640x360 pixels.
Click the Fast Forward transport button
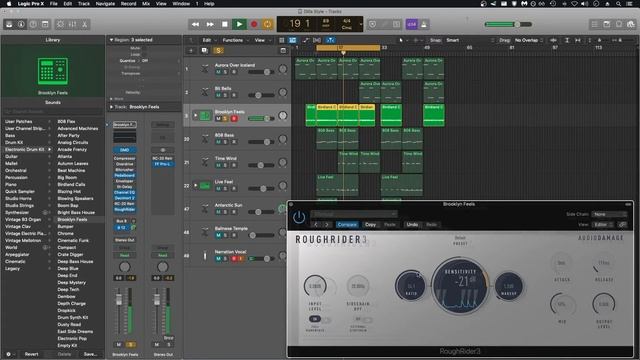coord(210,24)
